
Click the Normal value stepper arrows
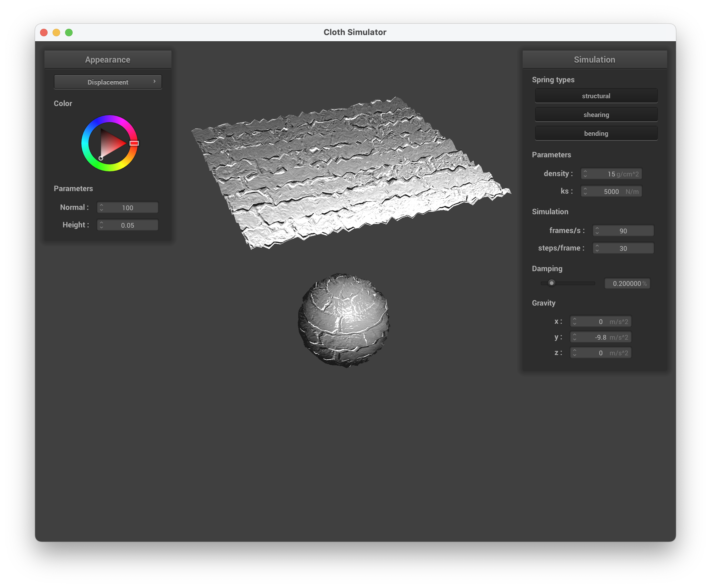pos(101,208)
